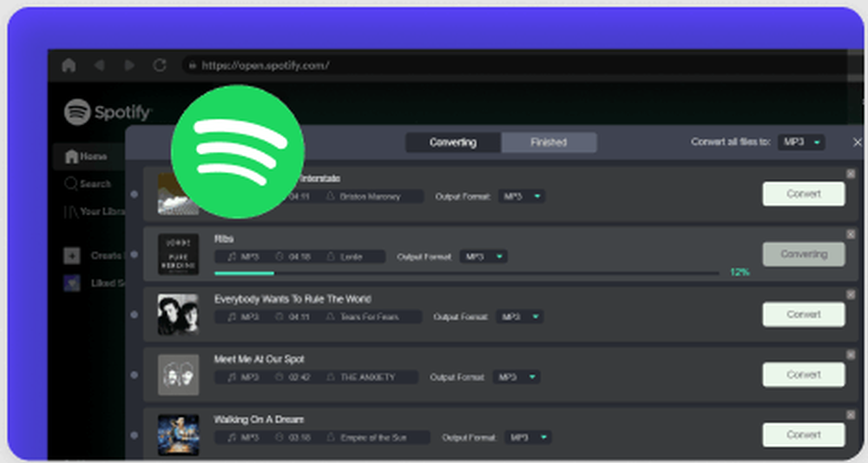This screenshot has height=463, width=868.
Task: Click the Tears For Fears album cover
Action: 178,314
